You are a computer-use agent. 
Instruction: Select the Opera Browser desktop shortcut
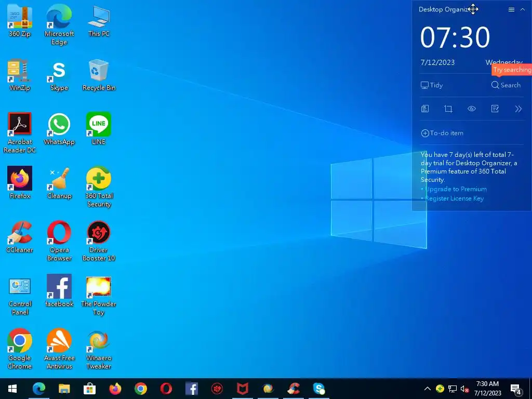click(x=59, y=241)
